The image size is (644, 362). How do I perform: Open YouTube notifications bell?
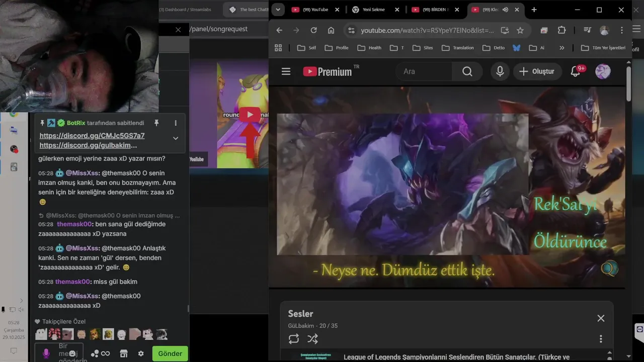click(x=576, y=71)
